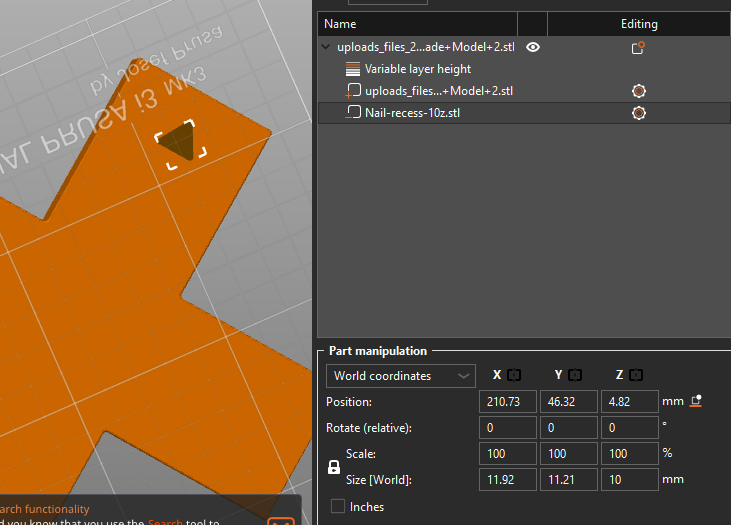This screenshot has height=525, width=731.
Task: Click the drop to bed icon next to mm
Action: (696, 401)
